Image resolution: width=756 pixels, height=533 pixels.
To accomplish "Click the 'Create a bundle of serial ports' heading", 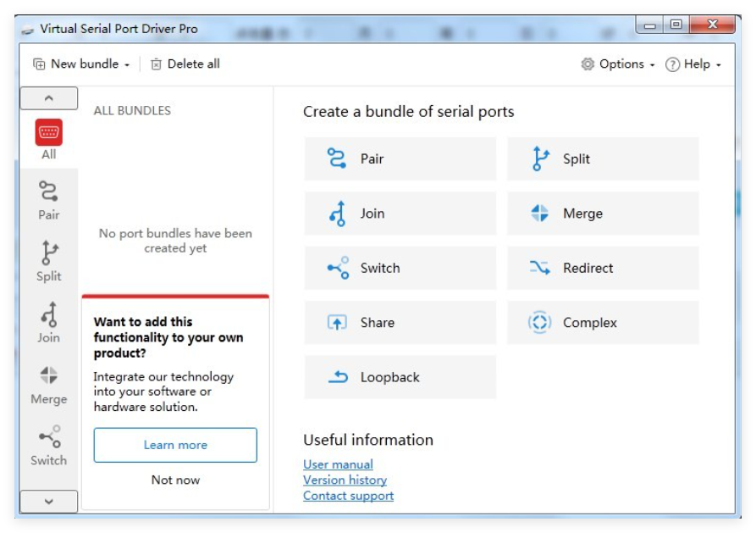I will 408,112.
